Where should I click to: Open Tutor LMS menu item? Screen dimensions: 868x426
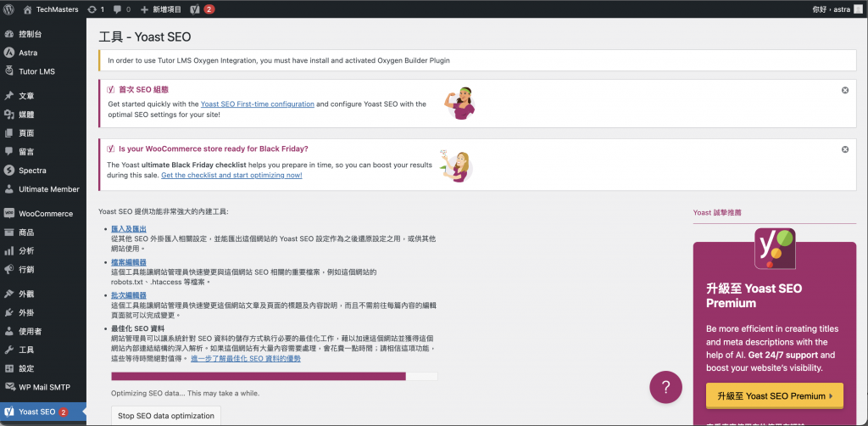click(43, 71)
